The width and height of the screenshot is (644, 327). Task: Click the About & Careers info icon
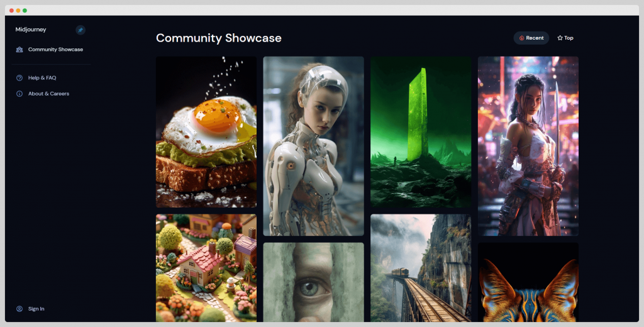click(19, 94)
